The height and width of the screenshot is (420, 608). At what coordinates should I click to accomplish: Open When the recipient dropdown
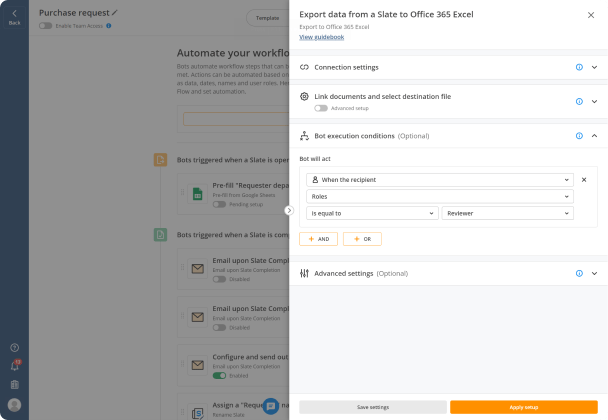pos(440,180)
